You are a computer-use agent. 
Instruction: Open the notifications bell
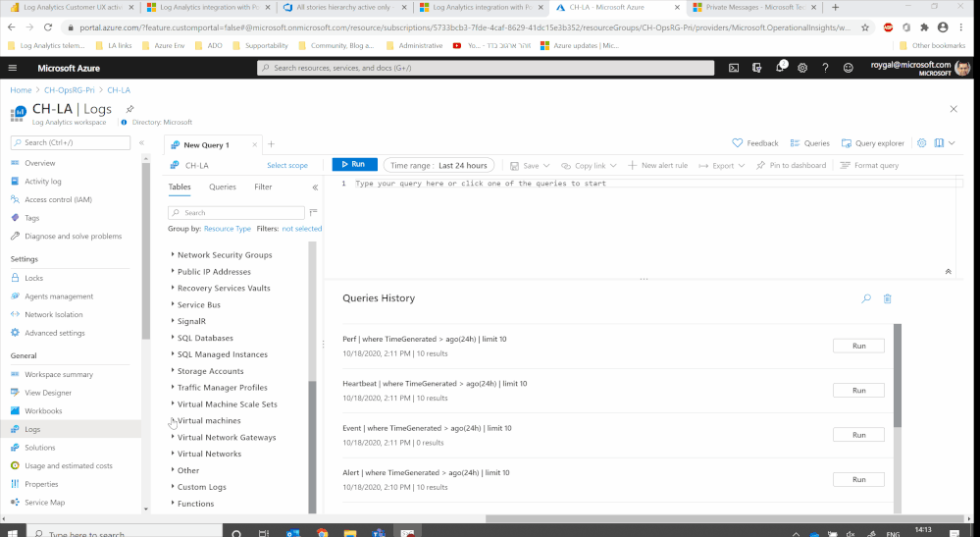click(x=780, y=68)
